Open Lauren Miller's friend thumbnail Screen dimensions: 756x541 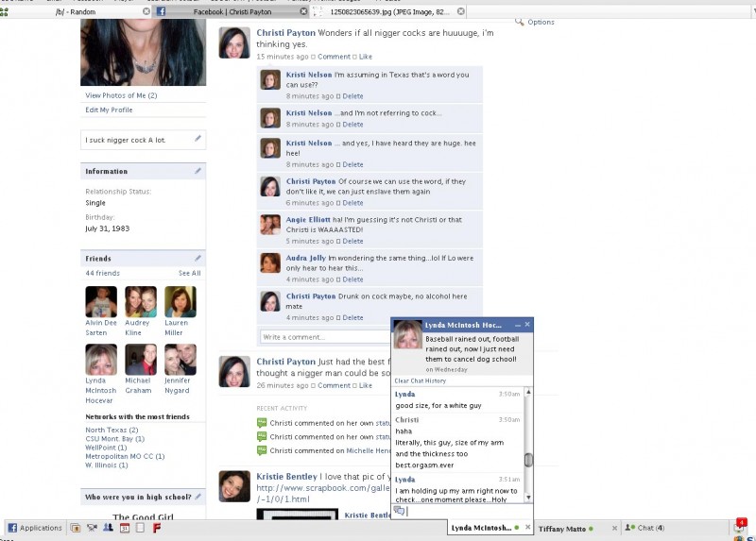(x=180, y=301)
